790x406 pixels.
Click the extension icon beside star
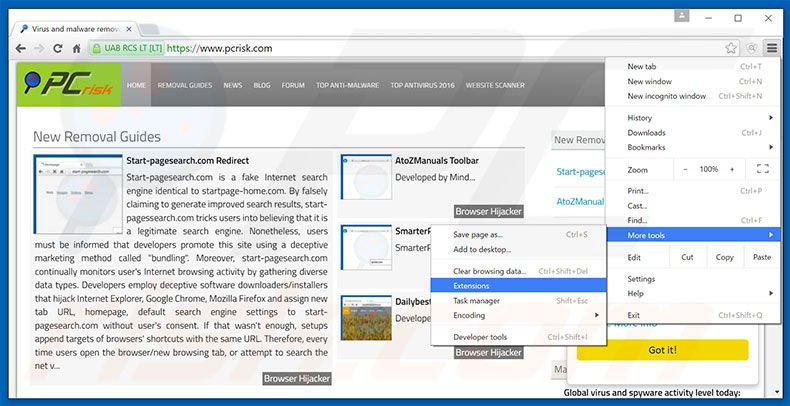[x=751, y=48]
